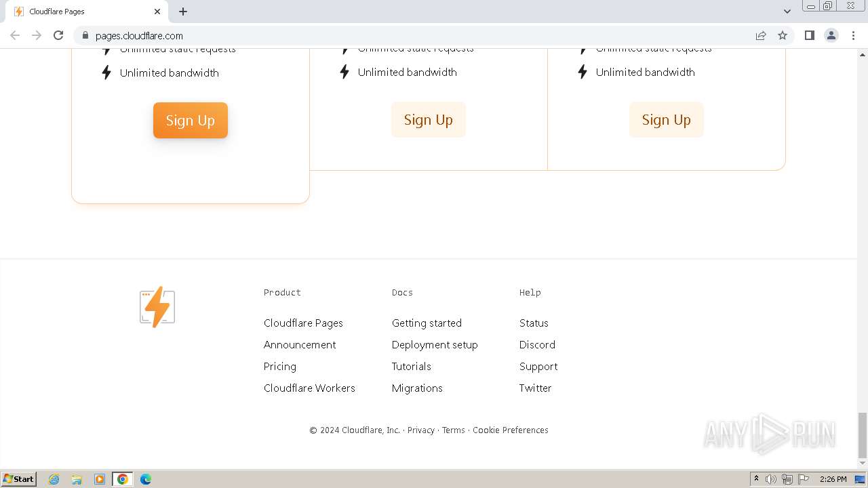Open Microsoft Edge from the taskbar

coord(146,479)
